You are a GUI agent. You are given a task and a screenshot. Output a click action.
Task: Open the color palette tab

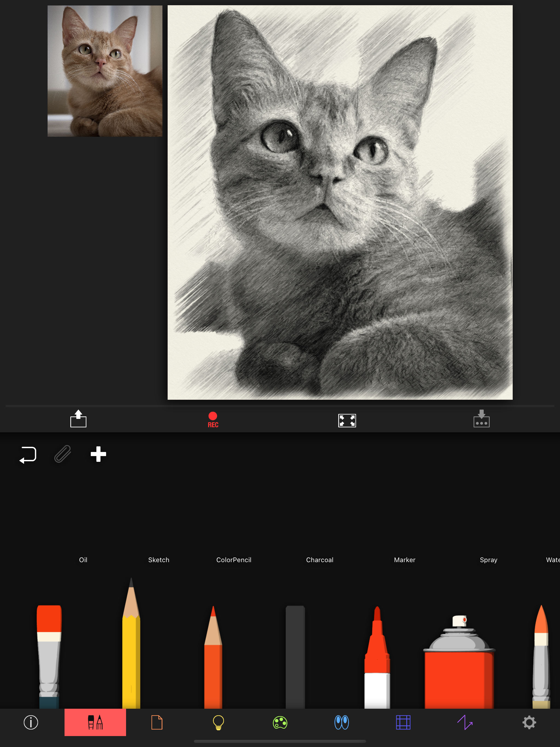(x=280, y=722)
